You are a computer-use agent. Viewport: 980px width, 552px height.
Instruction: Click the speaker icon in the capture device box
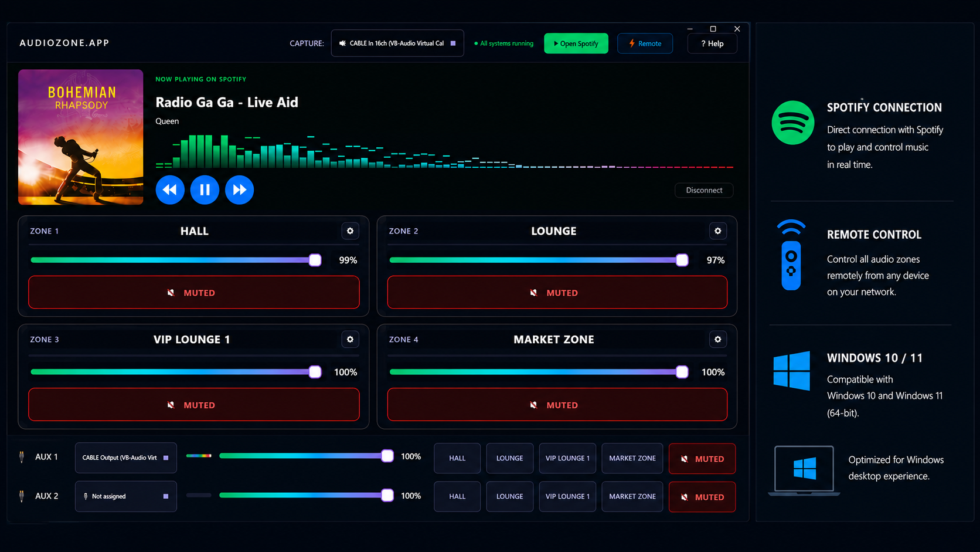(x=342, y=43)
